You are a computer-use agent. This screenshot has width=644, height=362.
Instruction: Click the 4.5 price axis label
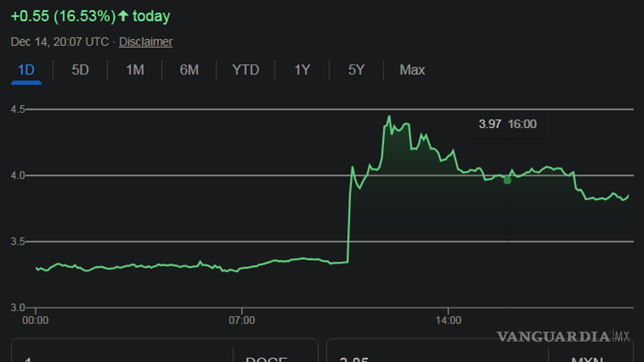[17, 109]
